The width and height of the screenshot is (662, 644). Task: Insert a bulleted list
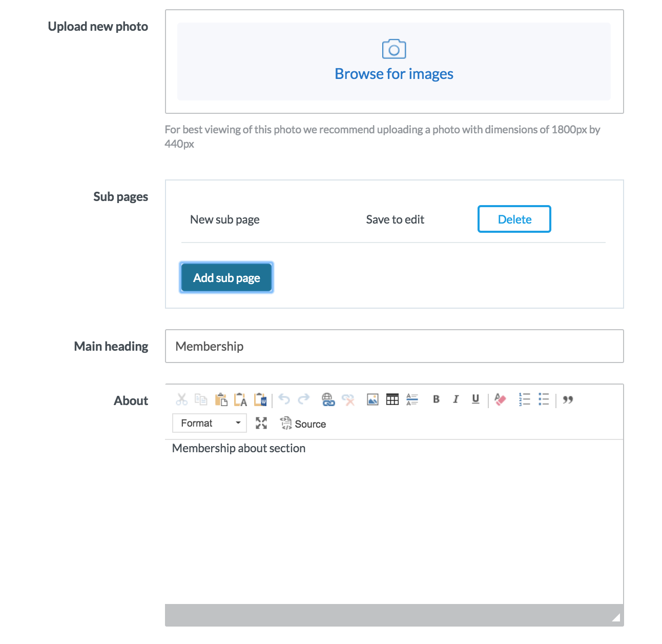(x=544, y=399)
